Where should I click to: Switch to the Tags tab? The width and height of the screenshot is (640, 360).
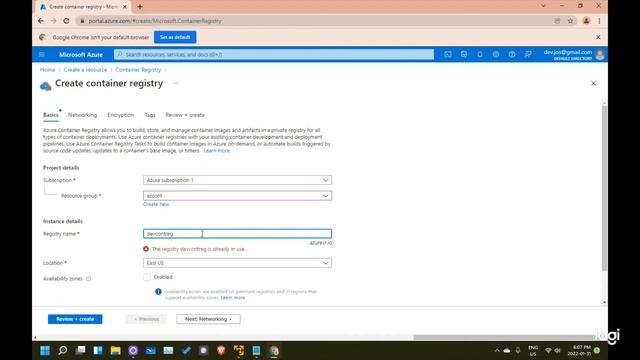click(x=150, y=115)
